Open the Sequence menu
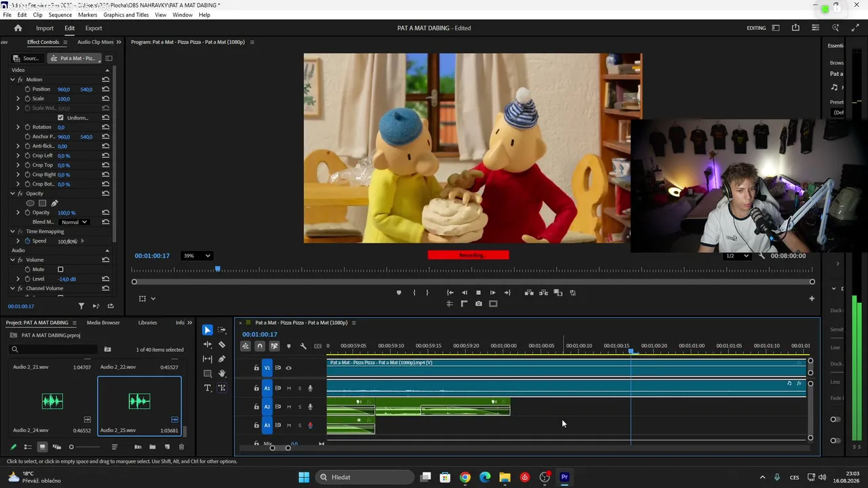 tap(60, 15)
